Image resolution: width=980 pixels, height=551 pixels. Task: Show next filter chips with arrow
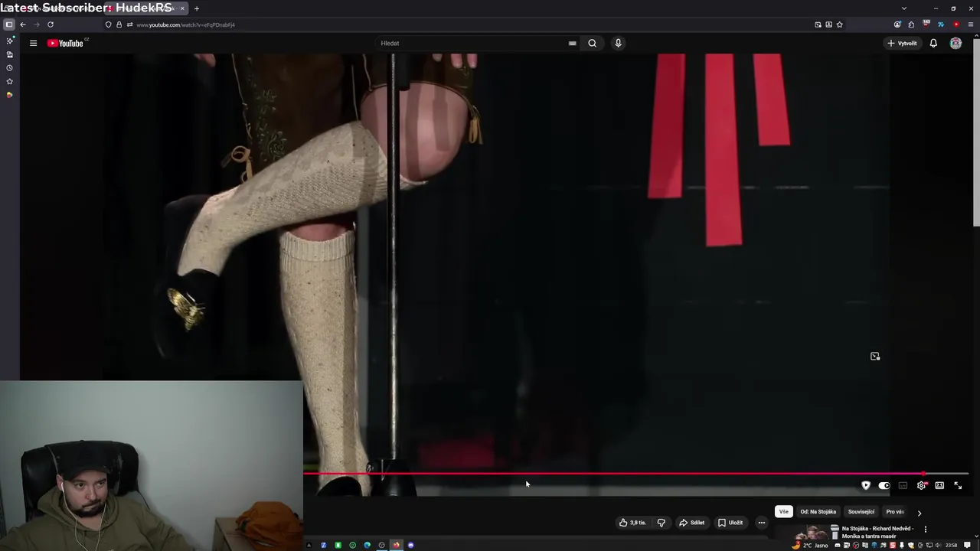[920, 513]
